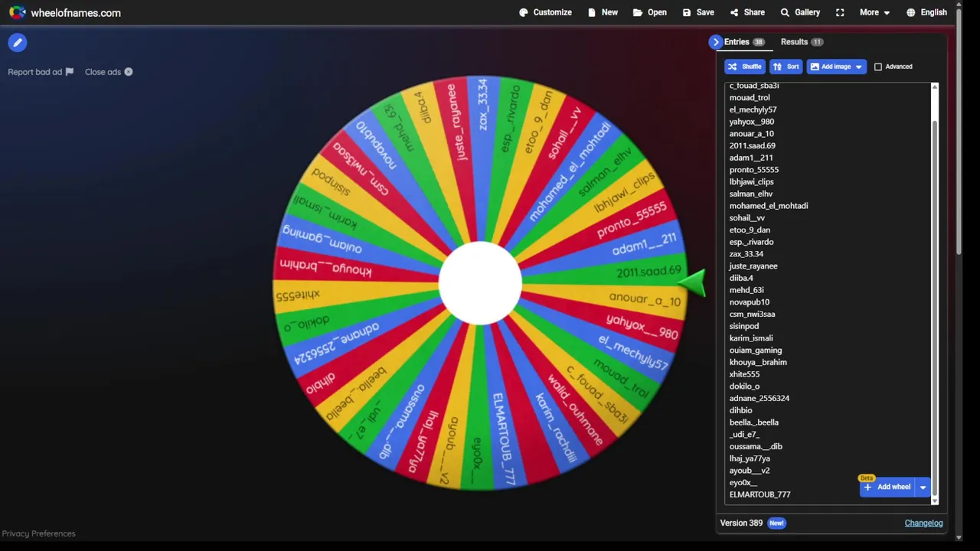Image resolution: width=980 pixels, height=551 pixels.
Task: Click the entry 'khouya__brahim' in the list
Action: 757,363
